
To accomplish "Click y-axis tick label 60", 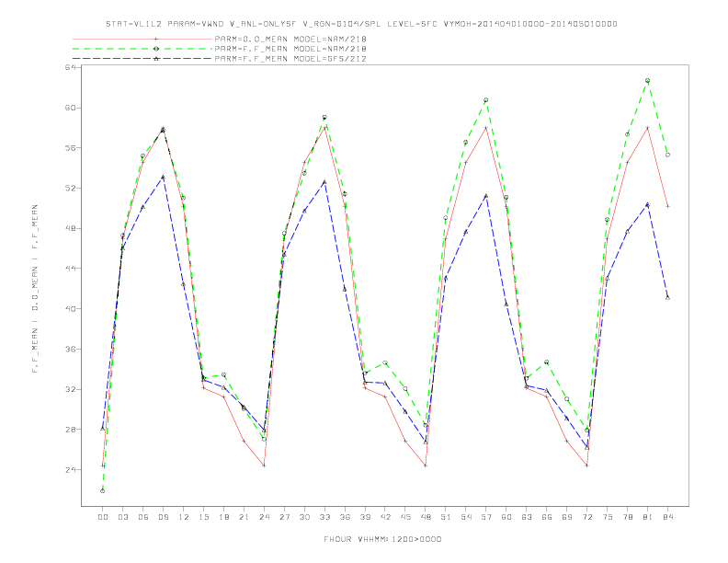I will point(71,108).
